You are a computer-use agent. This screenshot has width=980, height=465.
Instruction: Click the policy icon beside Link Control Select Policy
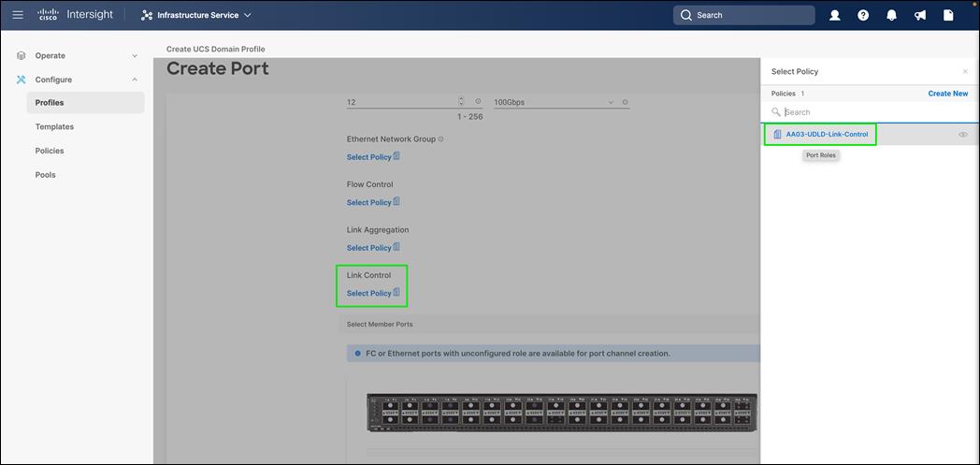pos(396,293)
